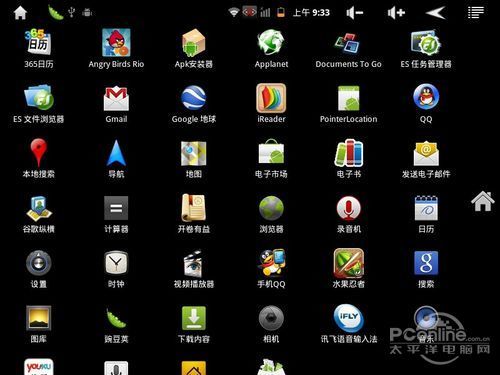Open the 电子书 ebook app
Image resolution: width=500 pixels, height=375 pixels.
click(348, 153)
